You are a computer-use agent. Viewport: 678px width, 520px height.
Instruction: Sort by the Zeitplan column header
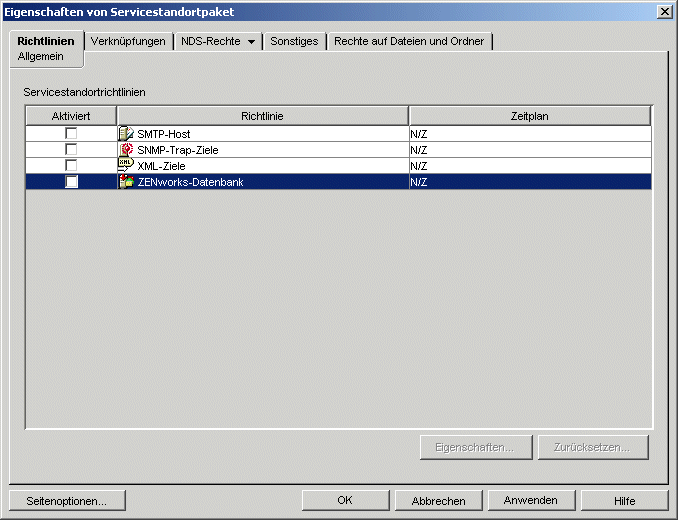point(529,116)
